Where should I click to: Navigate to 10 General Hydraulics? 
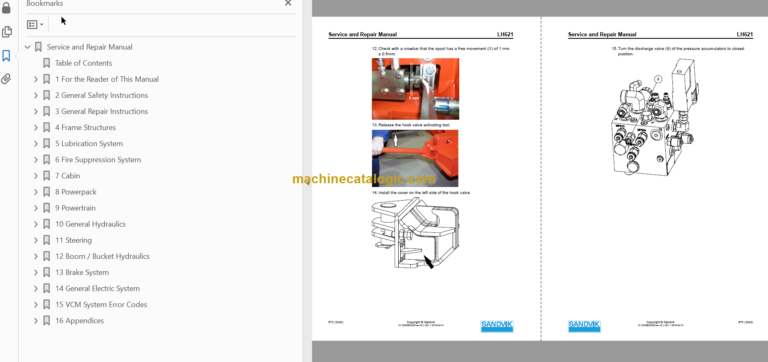[90, 224]
